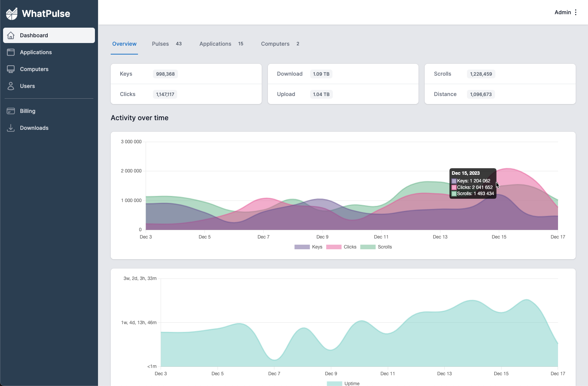588x386 pixels.
Task: Switch to the Pulses tab
Action: [x=160, y=44]
